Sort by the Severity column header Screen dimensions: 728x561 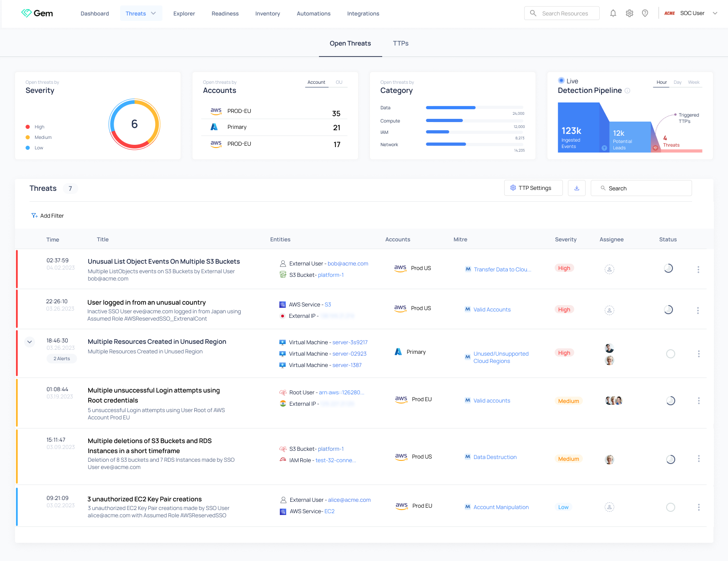pyautogui.click(x=566, y=240)
